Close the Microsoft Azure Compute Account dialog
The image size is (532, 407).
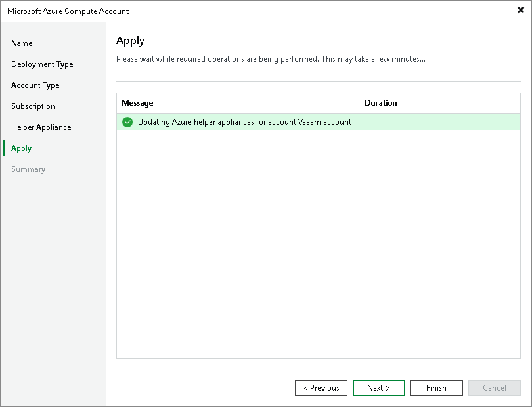520,11
